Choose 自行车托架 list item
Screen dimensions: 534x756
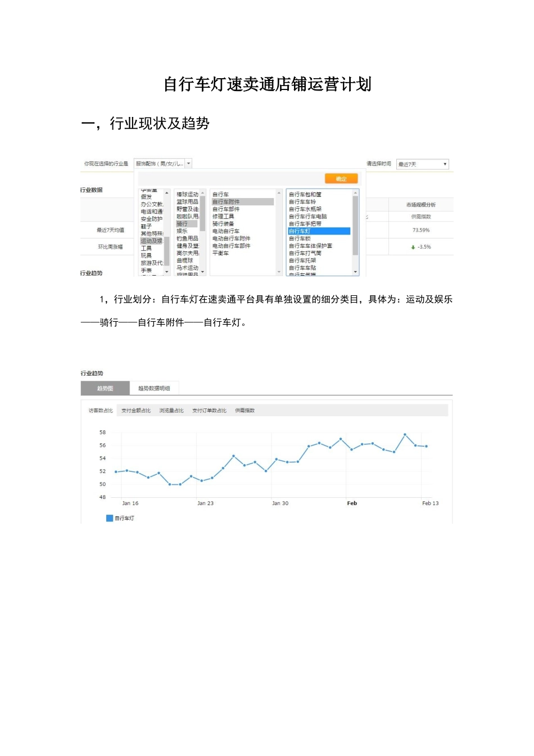coord(302,260)
